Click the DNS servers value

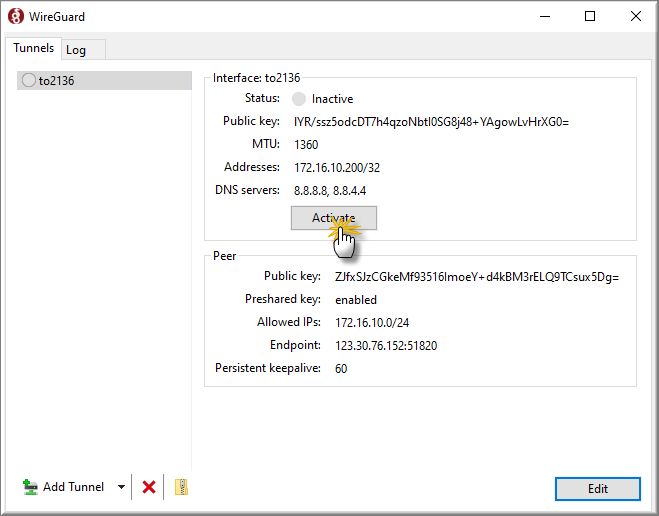click(x=330, y=191)
